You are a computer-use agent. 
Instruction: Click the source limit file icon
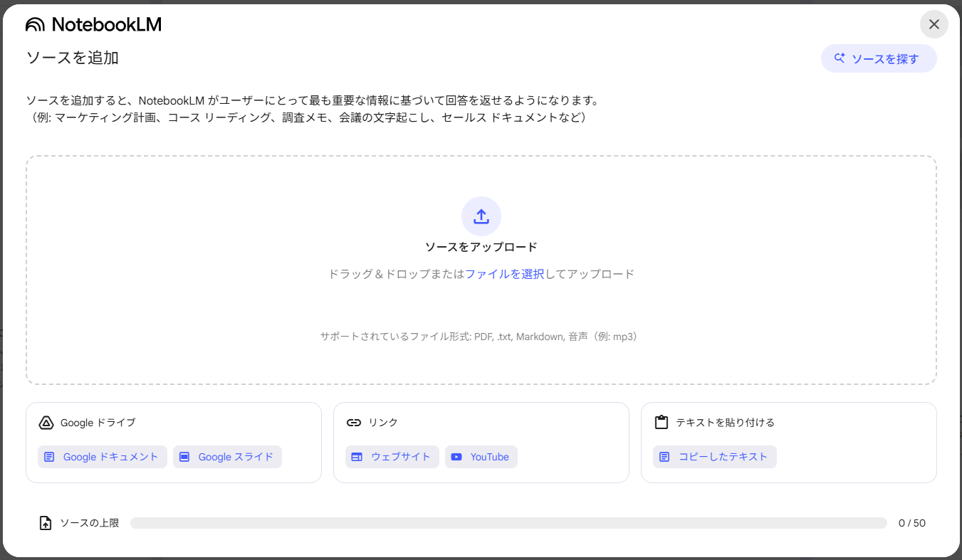(46, 524)
